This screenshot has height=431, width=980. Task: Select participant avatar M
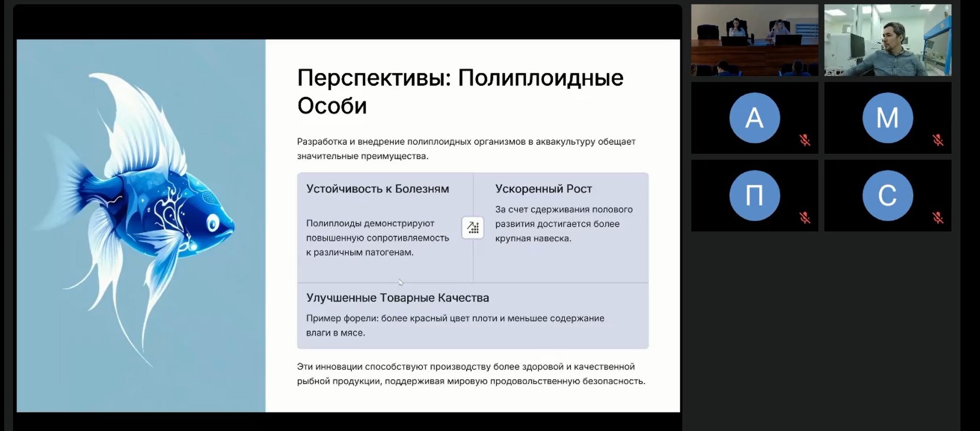click(887, 118)
